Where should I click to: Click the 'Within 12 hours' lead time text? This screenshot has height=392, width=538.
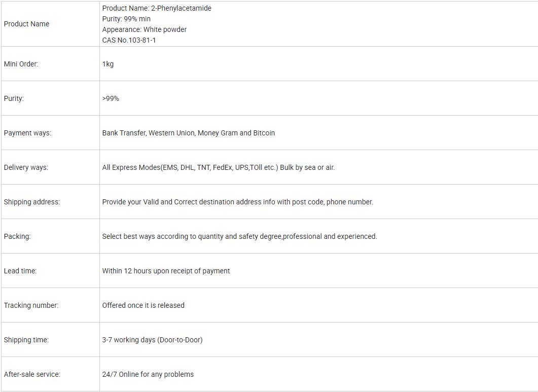166,271
